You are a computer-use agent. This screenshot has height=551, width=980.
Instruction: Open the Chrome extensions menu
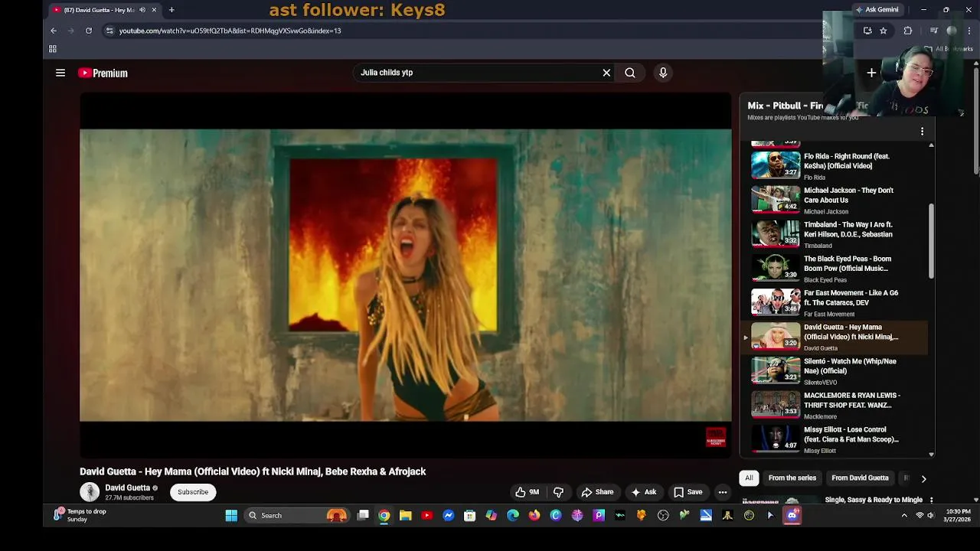(908, 31)
